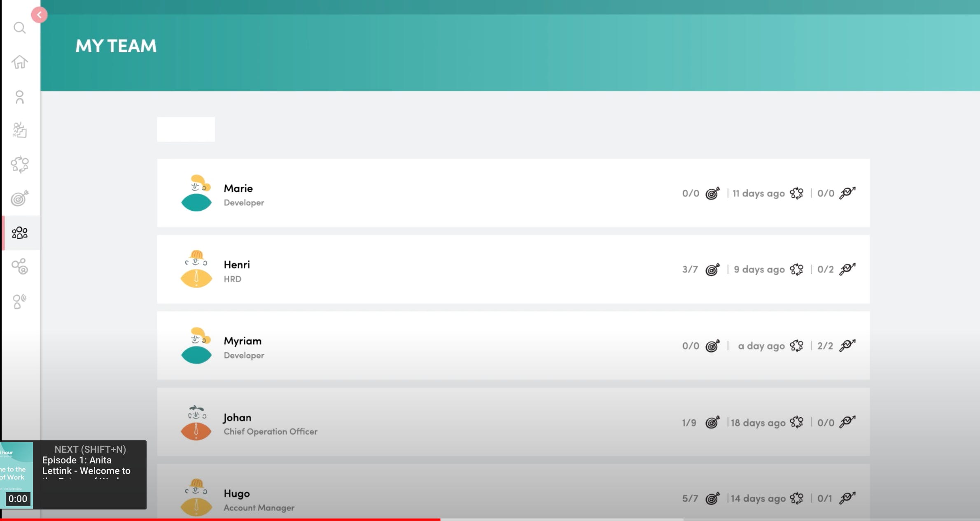Click Myriam's feedback cycle icon
Viewport: 980px width, 521px height.
(796, 346)
